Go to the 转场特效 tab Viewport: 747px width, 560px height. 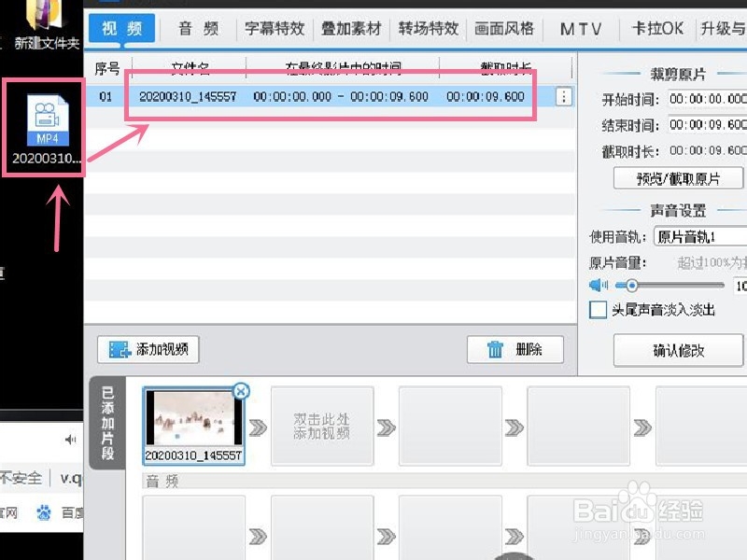pos(428,29)
